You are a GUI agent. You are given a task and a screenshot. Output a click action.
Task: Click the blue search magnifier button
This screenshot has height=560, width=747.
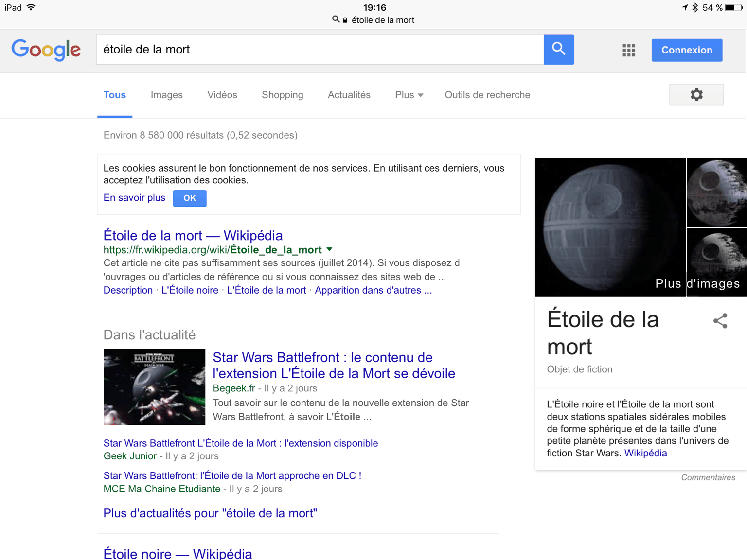pos(558,49)
